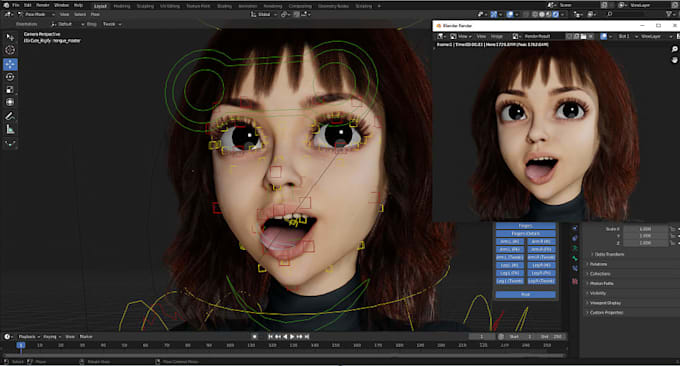This screenshot has height=366, width=680.
Task: Select the Select Box tool arrow icon
Action: coord(10,37)
